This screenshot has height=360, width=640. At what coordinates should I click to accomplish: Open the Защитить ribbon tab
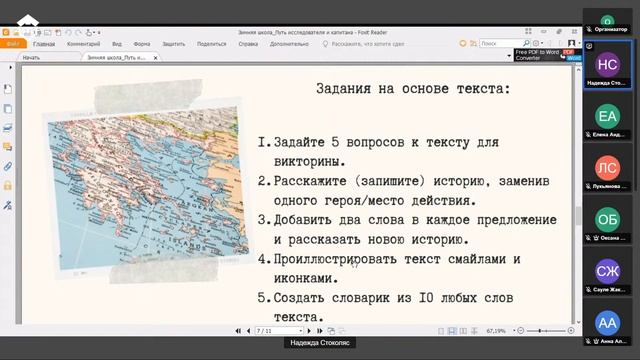(173, 44)
